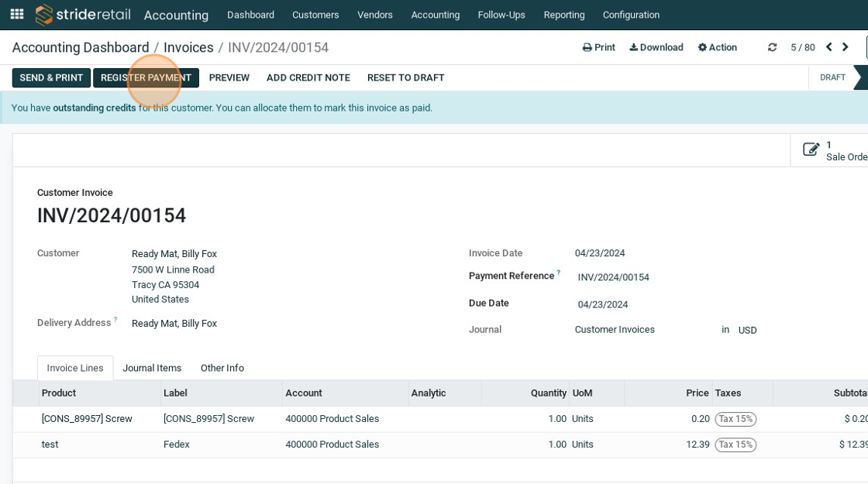The width and height of the screenshot is (868, 484).
Task: Click the Fedex label cell
Action: [x=177, y=445]
